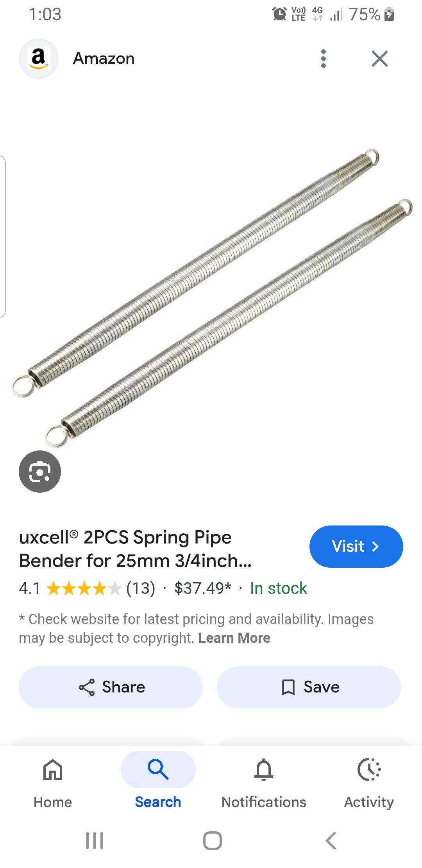422x868 pixels.
Task: Tap the star rating reviews
Action: 87,588
